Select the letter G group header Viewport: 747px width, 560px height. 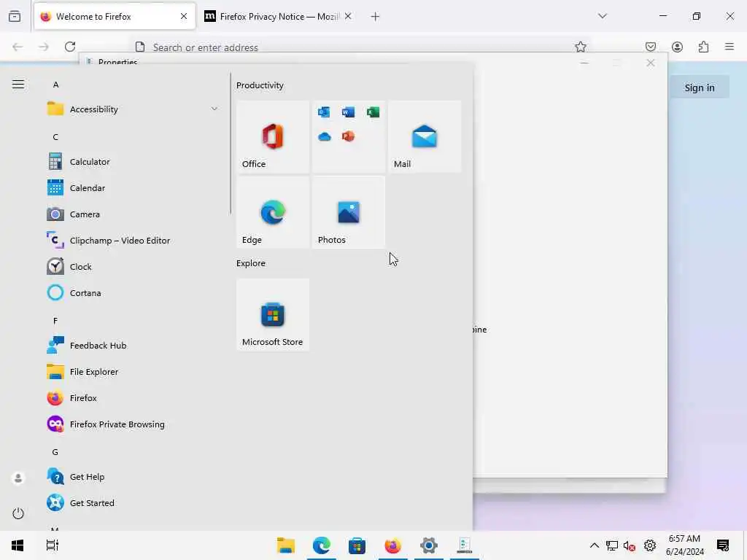tap(55, 452)
